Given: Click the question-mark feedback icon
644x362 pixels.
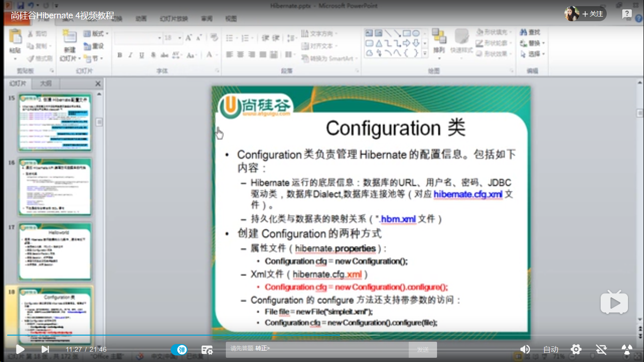Looking at the screenshot, I should click(x=627, y=14).
